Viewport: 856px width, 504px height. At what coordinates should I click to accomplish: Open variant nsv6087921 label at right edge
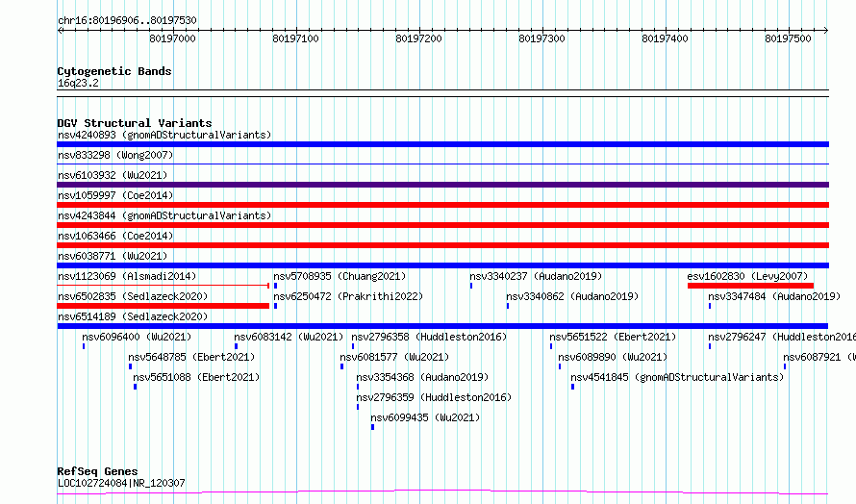click(819, 357)
